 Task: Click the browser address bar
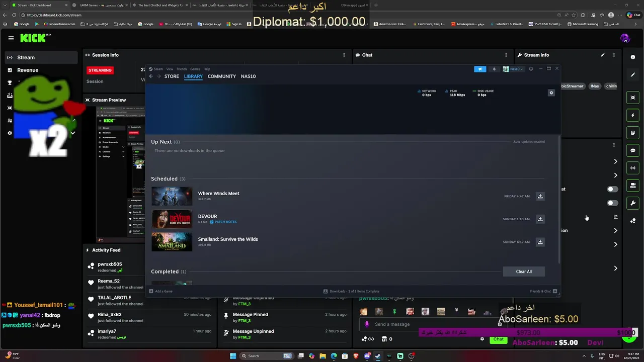pos(292,15)
